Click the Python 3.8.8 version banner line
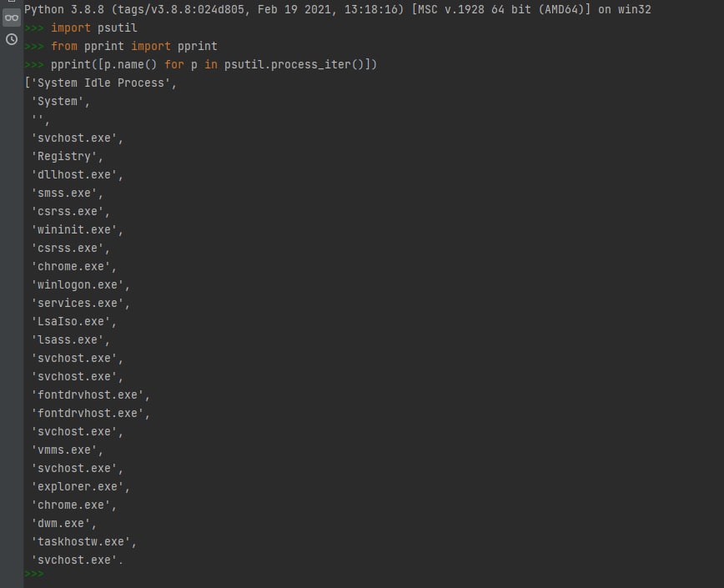This screenshot has width=724, height=588. point(337,9)
